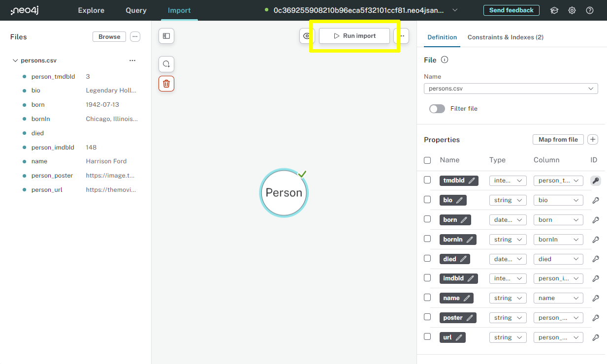The image size is (607, 364).
Task: Open the help question mark icon
Action: (589, 10)
